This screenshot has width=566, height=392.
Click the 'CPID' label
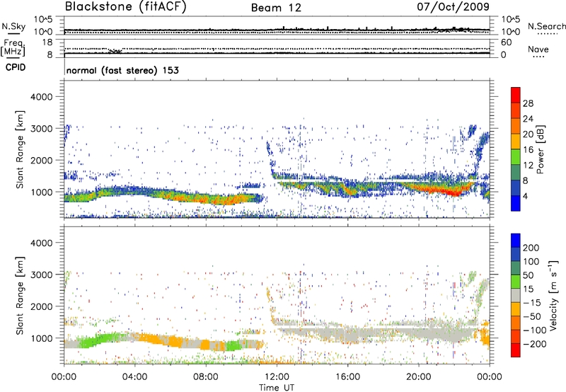click(16, 67)
